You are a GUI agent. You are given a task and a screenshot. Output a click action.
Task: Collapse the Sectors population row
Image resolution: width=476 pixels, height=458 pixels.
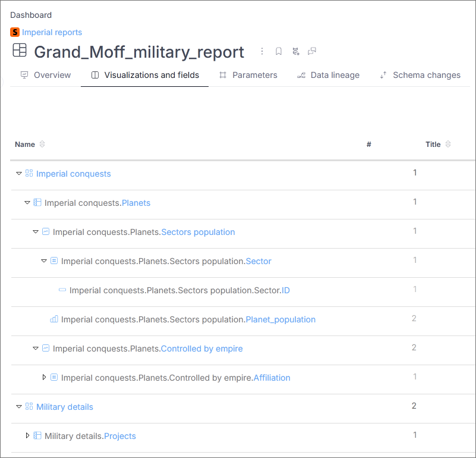[x=36, y=232]
